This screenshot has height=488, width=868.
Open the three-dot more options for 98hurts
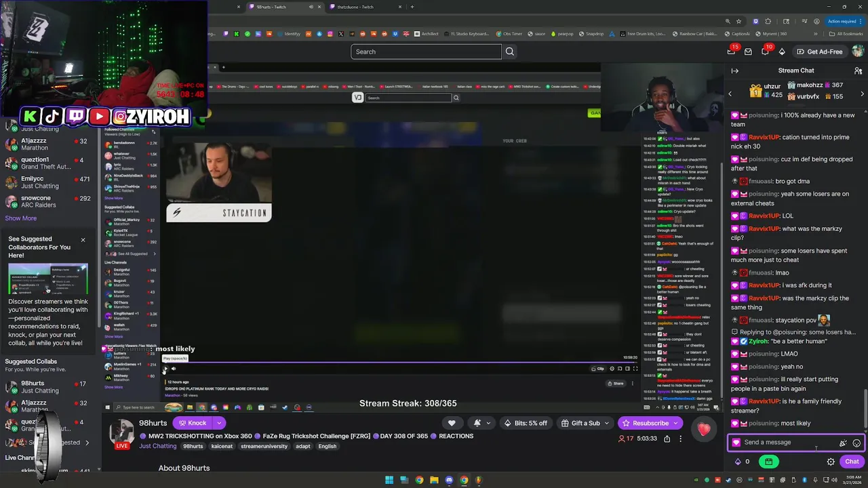click(x=680, y=439)
